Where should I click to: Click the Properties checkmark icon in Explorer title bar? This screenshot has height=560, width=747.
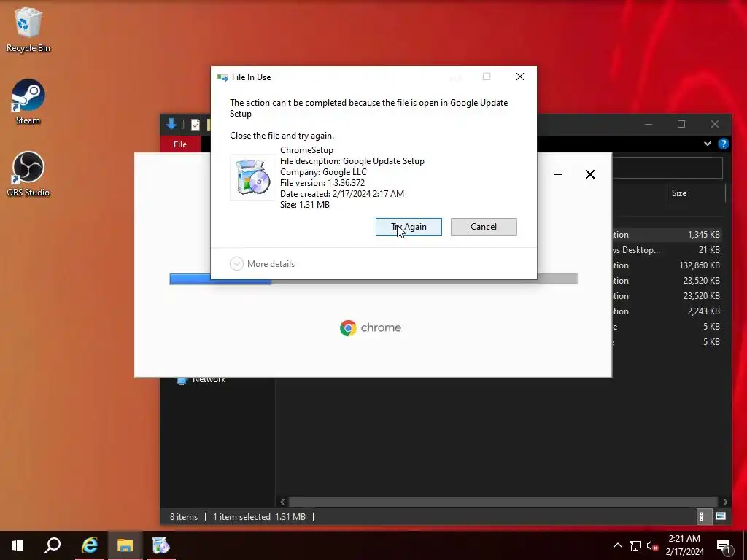(196, 125)
